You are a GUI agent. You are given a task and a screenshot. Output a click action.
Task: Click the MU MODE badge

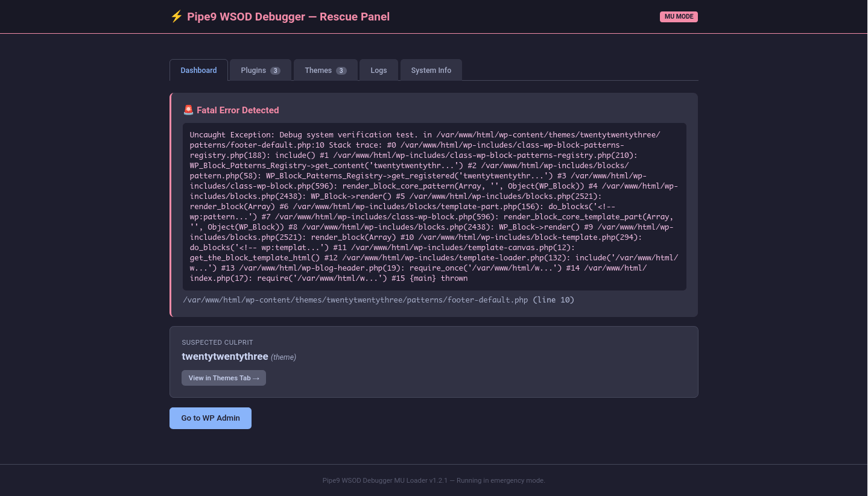coord(679,17)
